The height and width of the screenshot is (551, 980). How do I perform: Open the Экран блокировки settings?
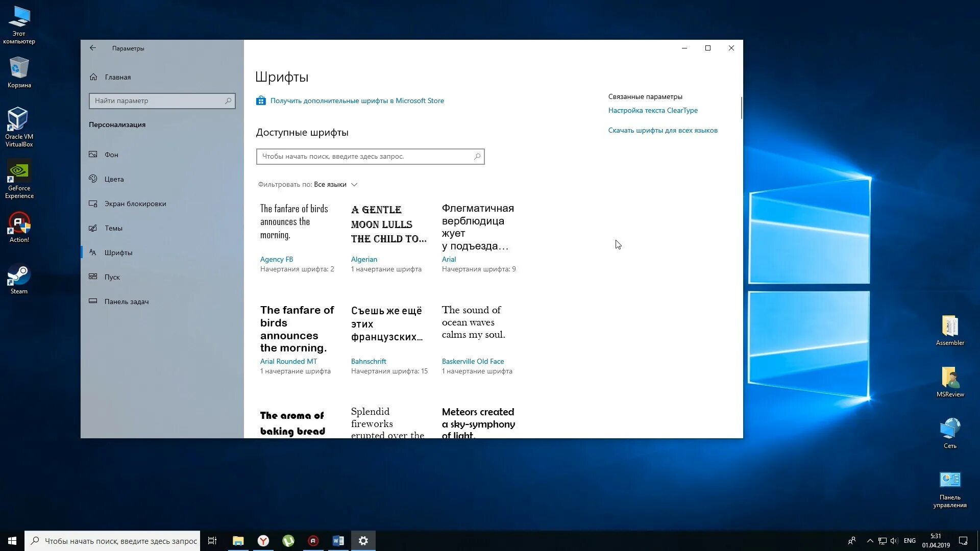(x=135, y=204)
